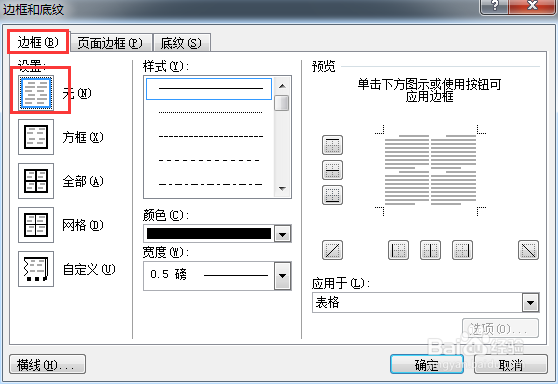Toggle the left border preview button
This screenshot has height=384, width=558.
[x=398, y=250]
